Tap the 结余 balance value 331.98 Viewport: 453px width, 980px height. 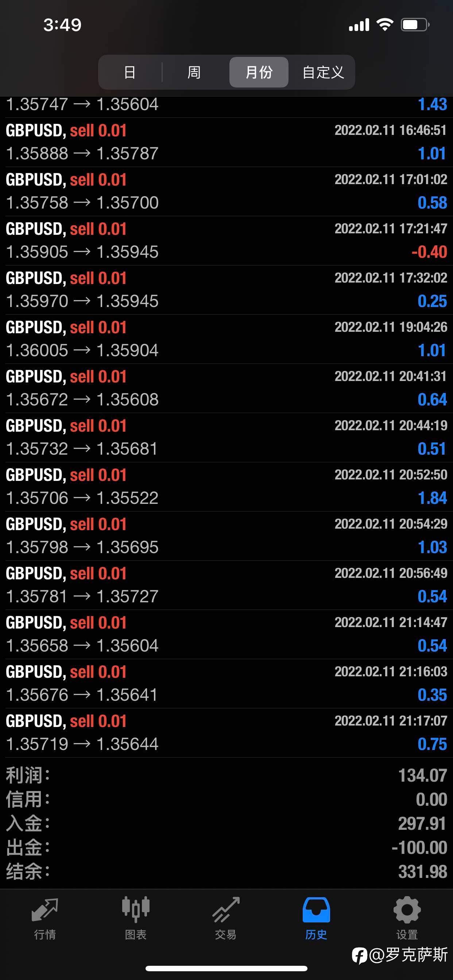pyautogui.click(x=423, y=872)
